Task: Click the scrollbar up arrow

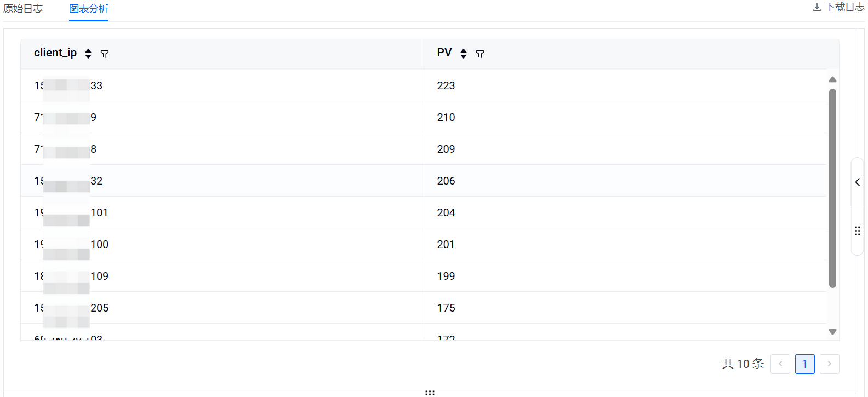Action: point(832,80)
